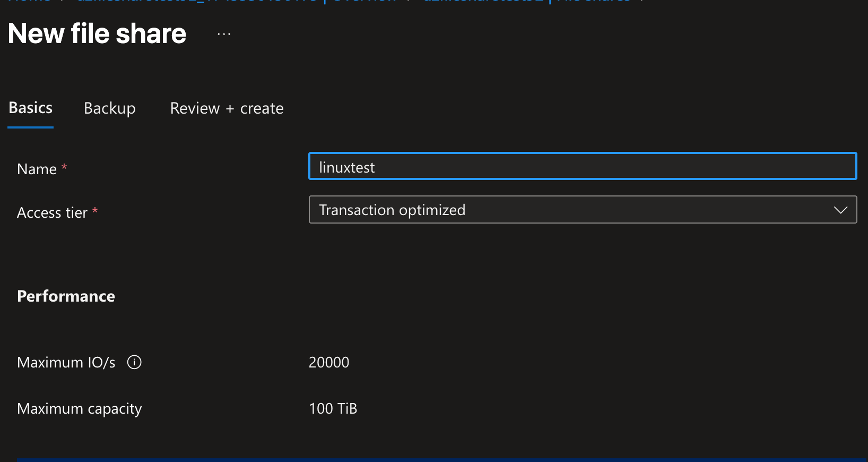Switch to the Review + create tab

[227, 108]
